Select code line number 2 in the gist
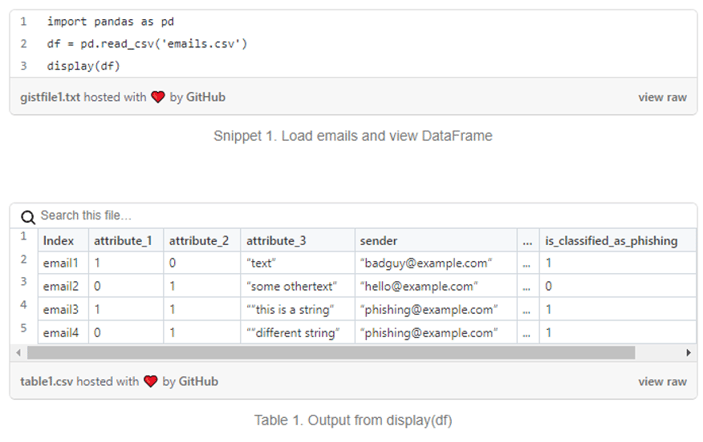This screenshot has height=442, width=703. pyautogui.click(x=23, y=44)
